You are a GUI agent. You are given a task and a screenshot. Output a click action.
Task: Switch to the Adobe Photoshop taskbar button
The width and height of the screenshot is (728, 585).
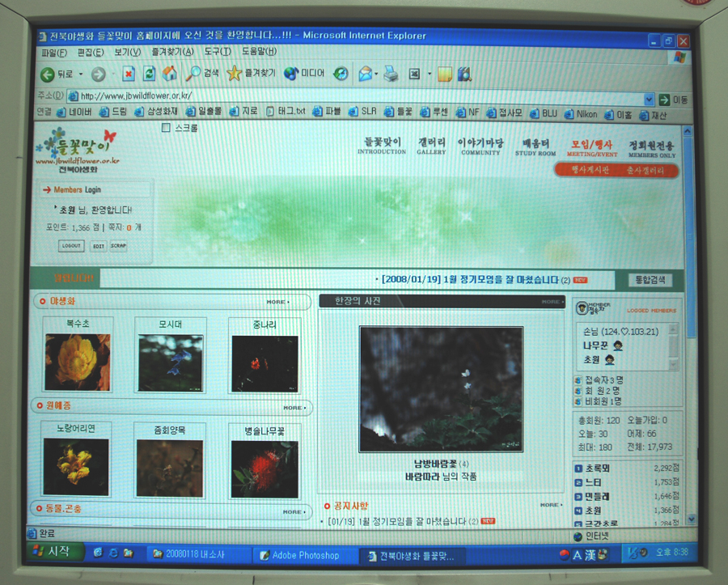click(x=304, y=555)
